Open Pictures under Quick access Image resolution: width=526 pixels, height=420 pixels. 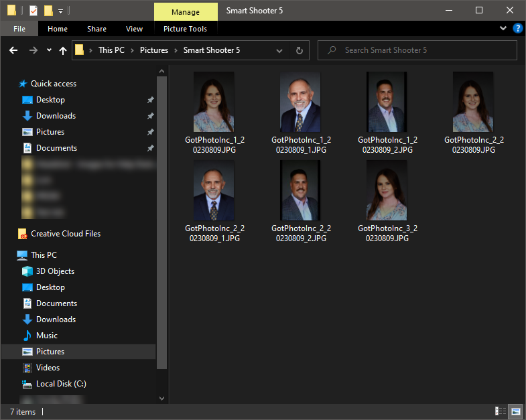(x=50, y=132)
